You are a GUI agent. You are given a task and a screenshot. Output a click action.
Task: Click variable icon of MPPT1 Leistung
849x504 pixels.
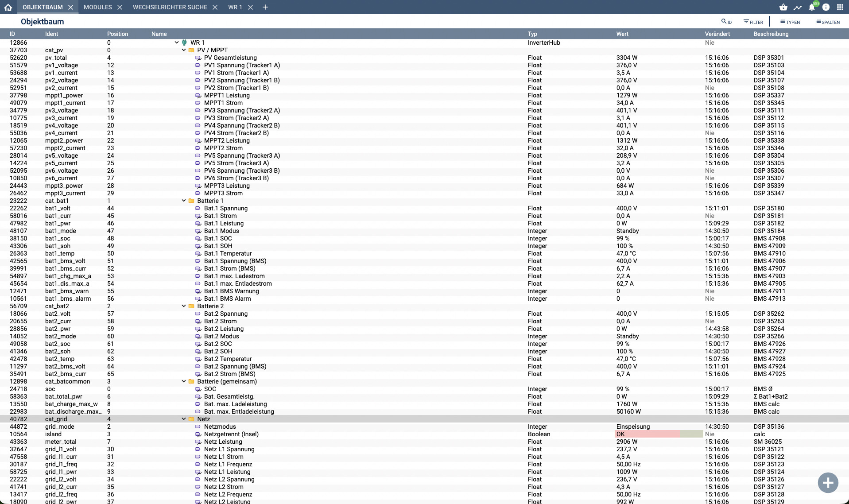coord(198,96)
